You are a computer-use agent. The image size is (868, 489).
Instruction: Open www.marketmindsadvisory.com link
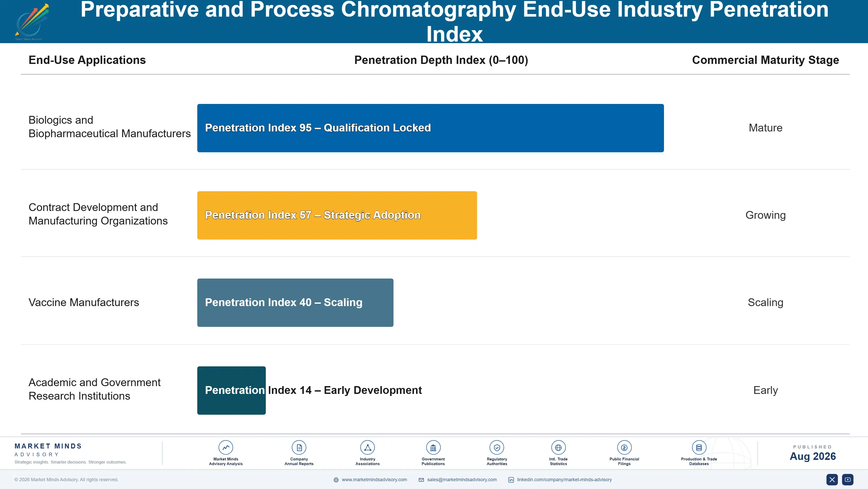pos(374,480)
